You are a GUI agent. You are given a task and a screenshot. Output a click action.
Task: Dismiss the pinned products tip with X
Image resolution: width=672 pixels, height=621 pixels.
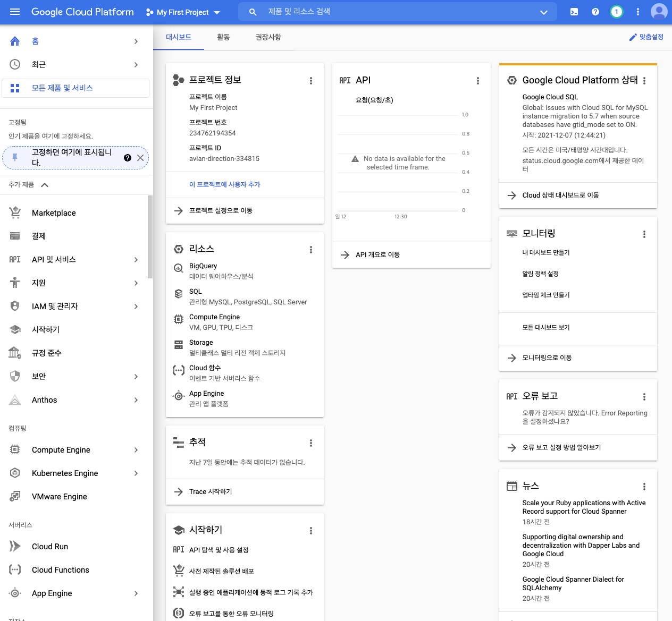pyautogui.click(x=140, y=158)
